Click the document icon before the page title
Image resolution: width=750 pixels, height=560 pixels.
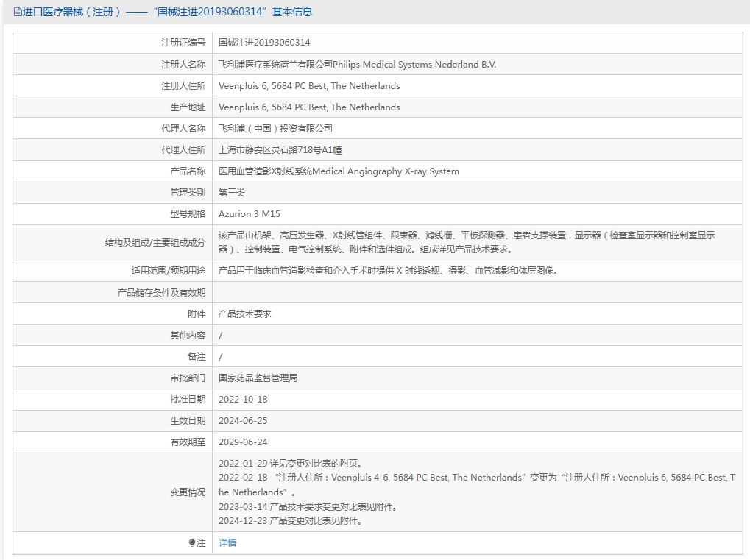tap(18, 12)
